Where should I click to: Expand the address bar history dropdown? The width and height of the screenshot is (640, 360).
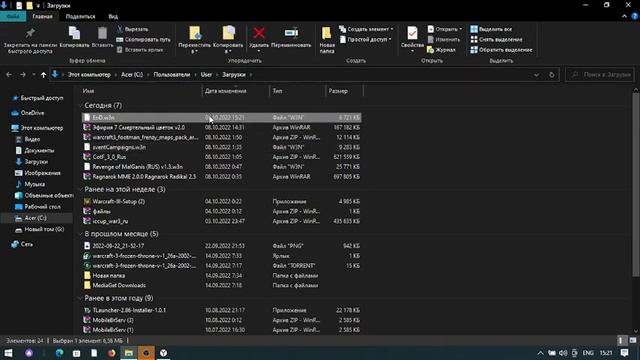pos(536,75)
